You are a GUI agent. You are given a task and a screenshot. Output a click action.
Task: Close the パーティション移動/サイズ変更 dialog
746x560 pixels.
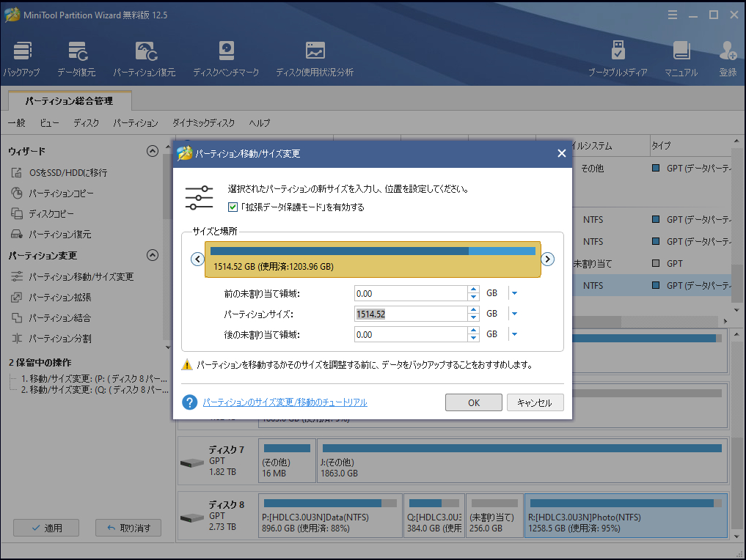561,153
